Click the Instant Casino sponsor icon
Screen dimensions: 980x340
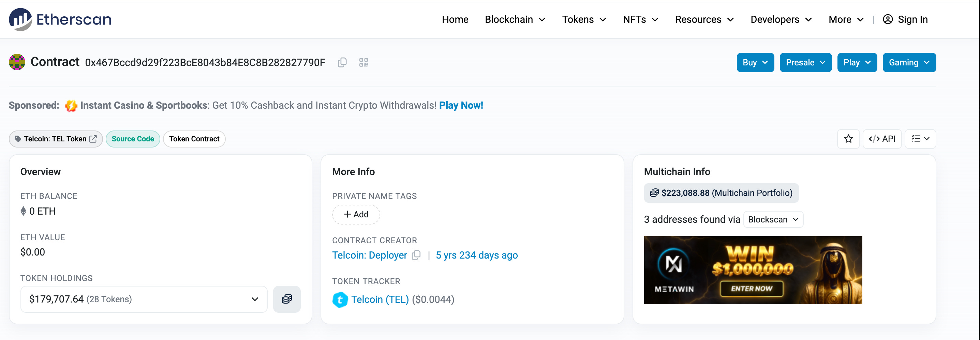coord(71,105)
